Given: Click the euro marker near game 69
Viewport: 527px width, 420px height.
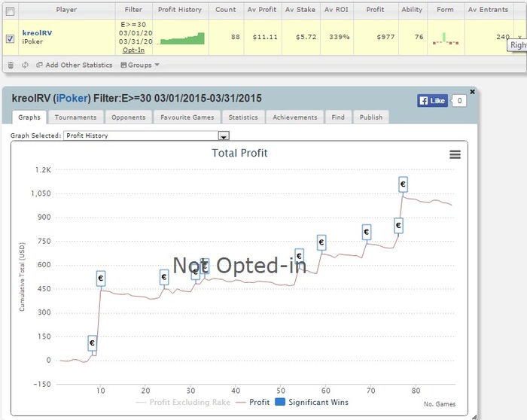Looking at the screenshot, I should [367, 232].
